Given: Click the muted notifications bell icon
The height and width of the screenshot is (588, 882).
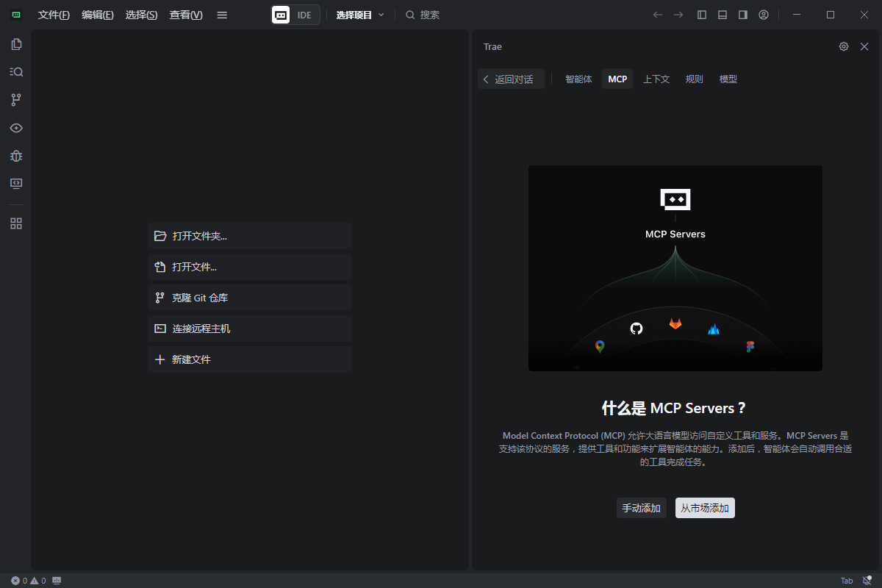Looking at the screenshot, I should pyautogui.click(x=867, y=581).
